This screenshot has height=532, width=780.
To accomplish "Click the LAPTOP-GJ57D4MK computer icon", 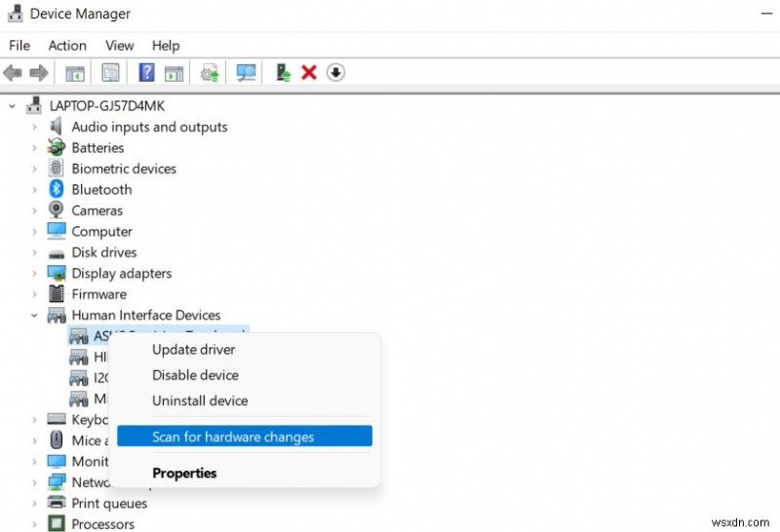I will [x=34, y=105].
